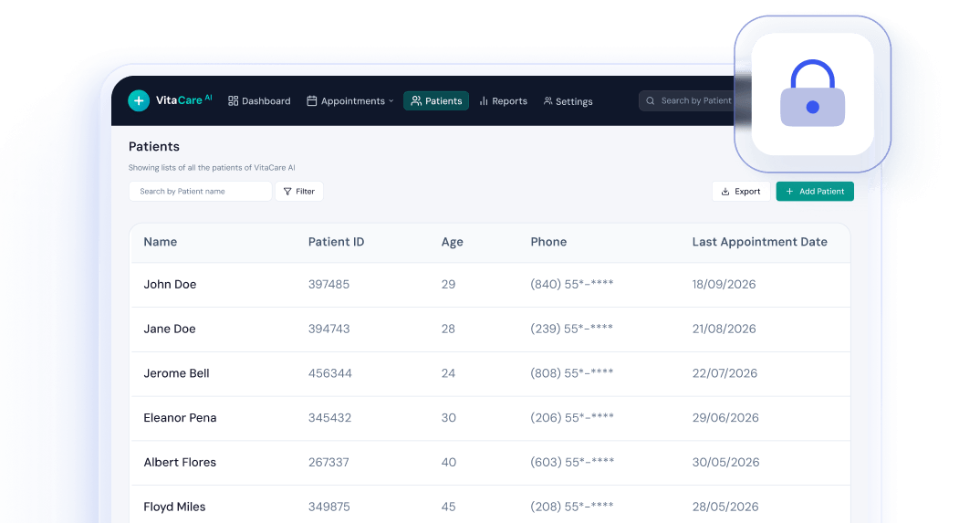Click patient ID 349875
980x523 pixels.
point(328,507)
